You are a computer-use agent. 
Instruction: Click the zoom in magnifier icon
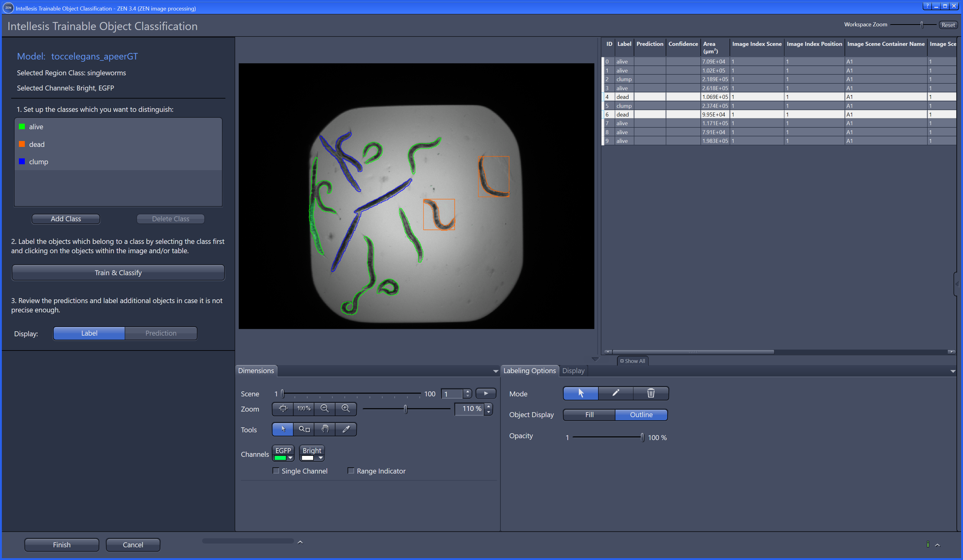pyautogui.click(x=345, y=408)
